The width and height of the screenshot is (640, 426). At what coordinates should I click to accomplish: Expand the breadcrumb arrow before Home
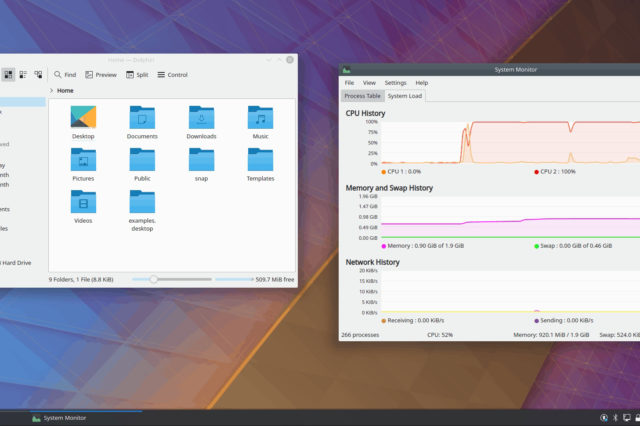tap(52, 91)
